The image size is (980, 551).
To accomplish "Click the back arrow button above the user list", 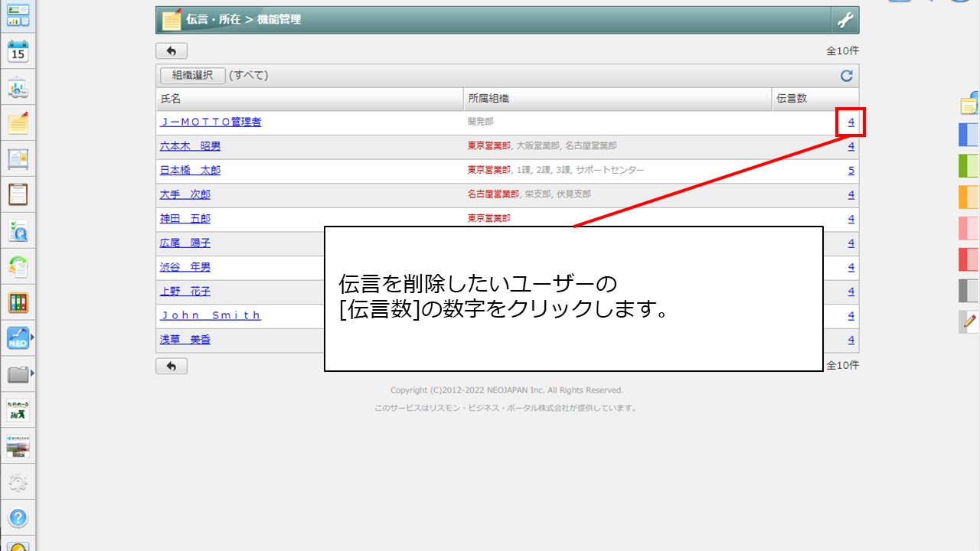I will (171, 51).
